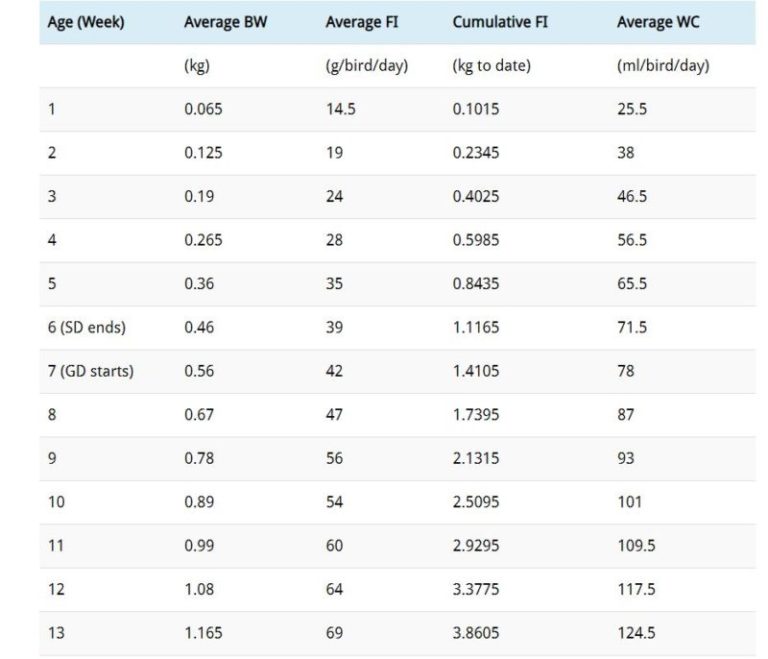
Task: Select cumulative FI value 2.1315
Action: [476, 458]
